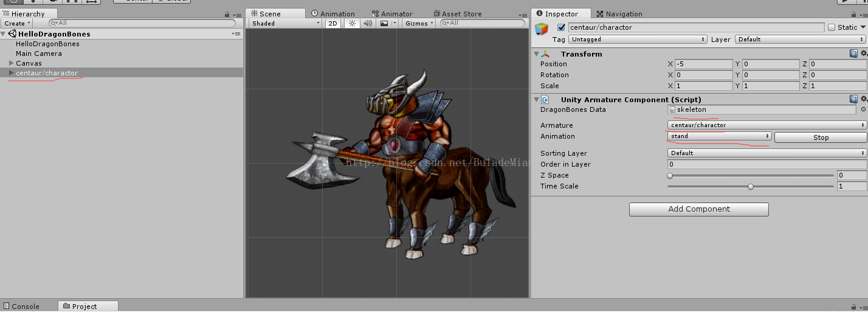Open the Tag dropdown showing Untagged
868x312 pixels.
(x=638, y=39)
